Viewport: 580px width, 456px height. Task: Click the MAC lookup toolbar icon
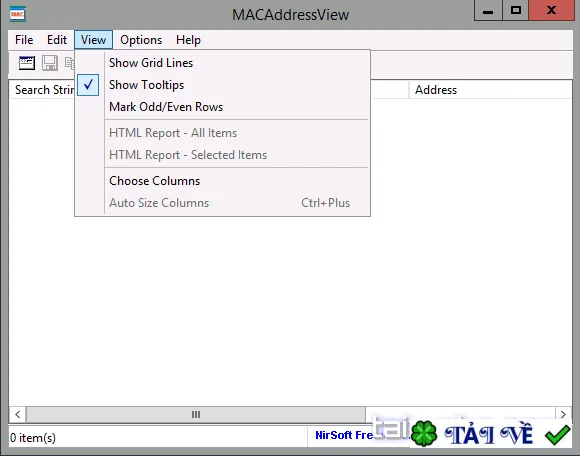27,63
